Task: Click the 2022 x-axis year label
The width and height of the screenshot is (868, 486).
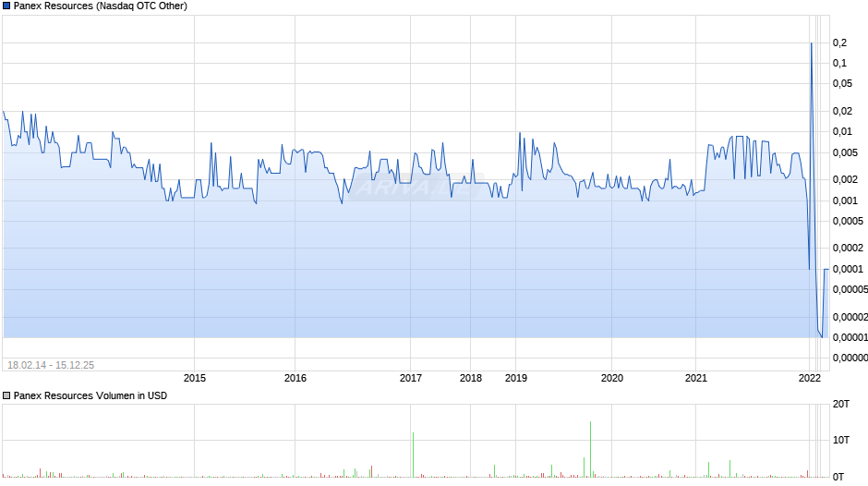Action: (809, 378)
